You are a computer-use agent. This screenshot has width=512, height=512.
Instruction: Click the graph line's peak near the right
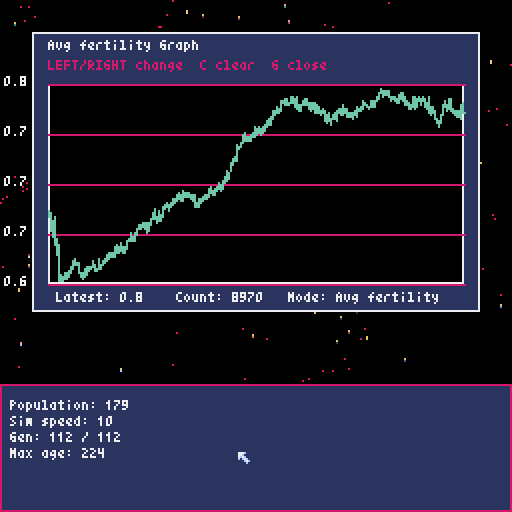(383, 91)
